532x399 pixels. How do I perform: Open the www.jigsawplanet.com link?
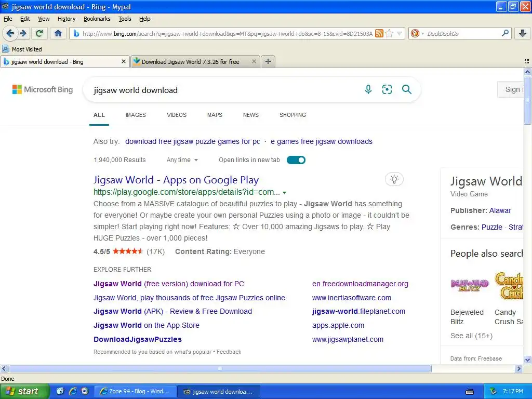(x=348, y=339)
